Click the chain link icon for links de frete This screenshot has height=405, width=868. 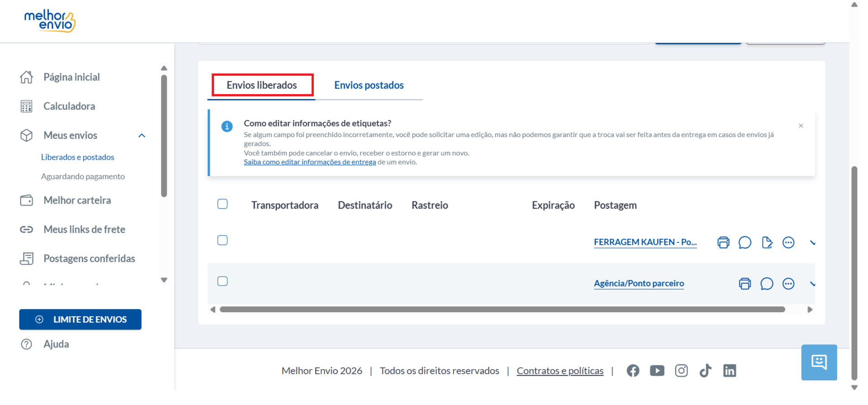pos(26,229)
